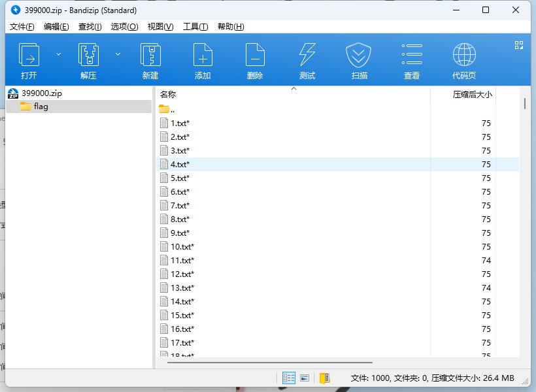Select file 4.txt* in the list
This screenshot has height=392, width=536.
[x=337, y=164]
